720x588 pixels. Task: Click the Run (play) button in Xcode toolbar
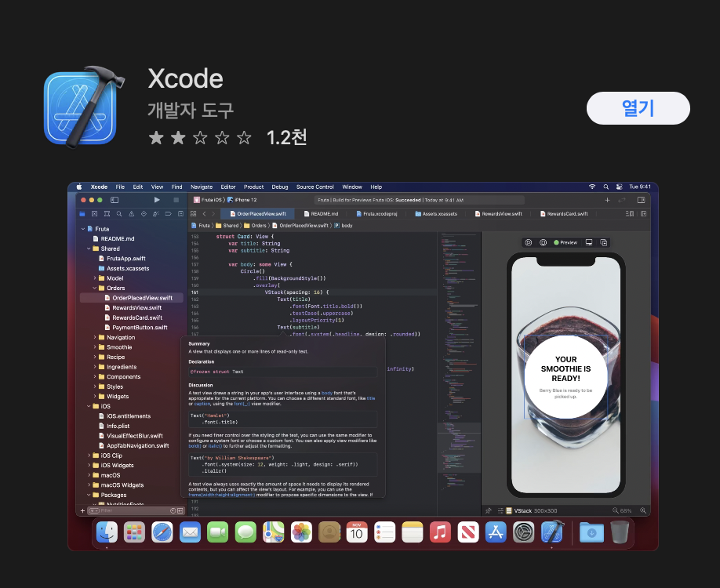tap(157, 200)
